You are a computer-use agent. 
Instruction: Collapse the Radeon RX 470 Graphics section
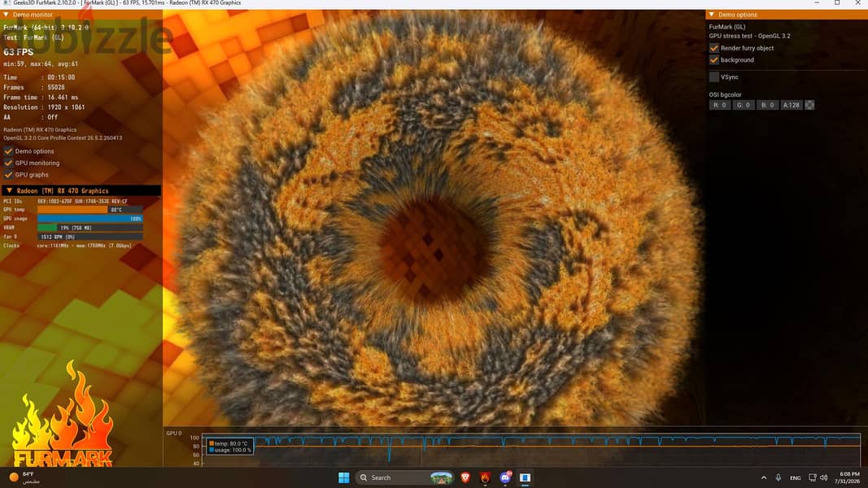click(x=10, y=190)
